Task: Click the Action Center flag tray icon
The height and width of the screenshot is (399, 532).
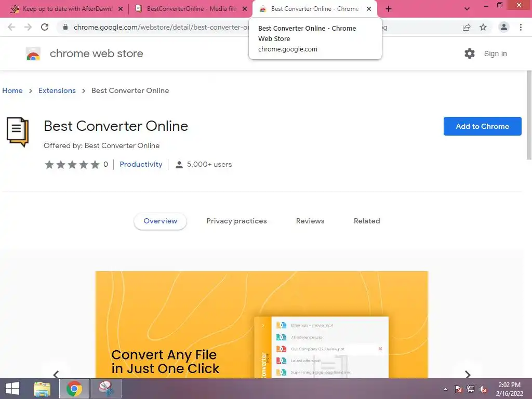Action: (458, 389)
